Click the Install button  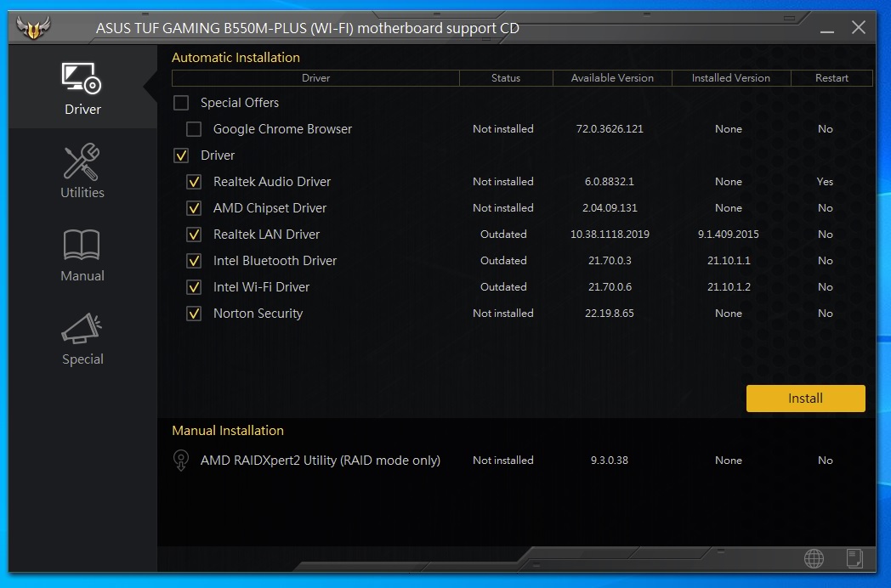805,398
